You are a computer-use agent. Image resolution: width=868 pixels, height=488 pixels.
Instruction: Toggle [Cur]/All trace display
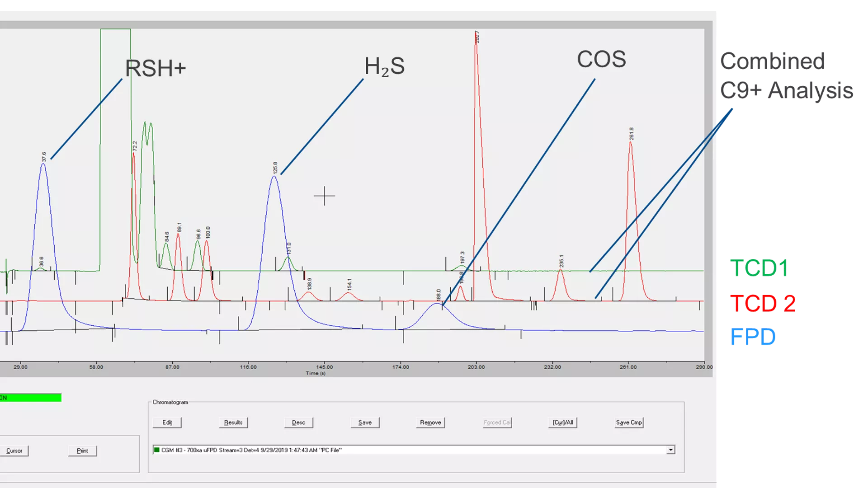(x=562, y=422)
